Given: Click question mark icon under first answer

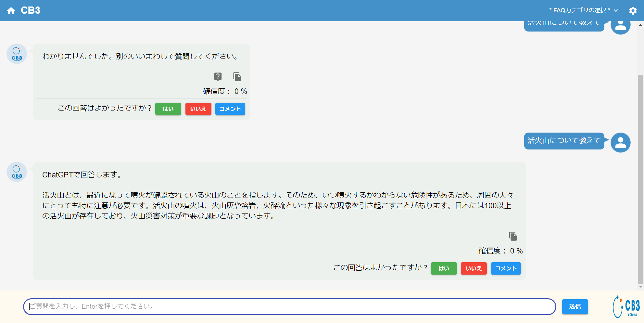Looking at the screenshot, I should point(218,77).
